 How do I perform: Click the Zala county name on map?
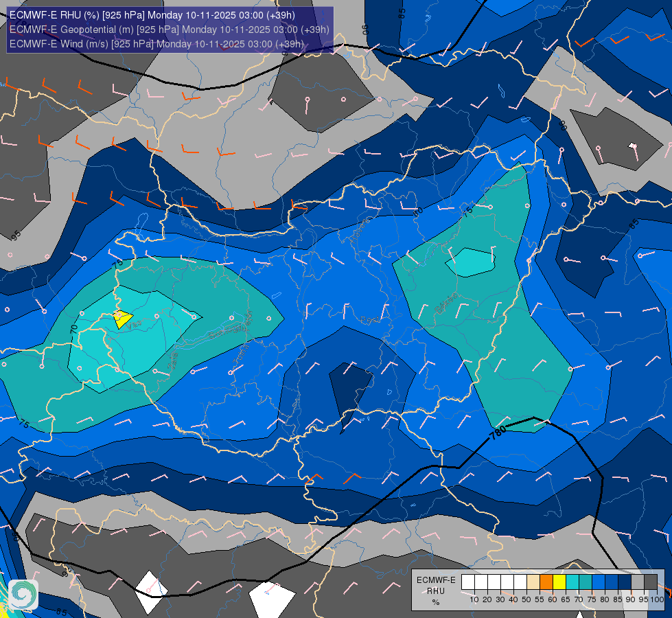173,361
